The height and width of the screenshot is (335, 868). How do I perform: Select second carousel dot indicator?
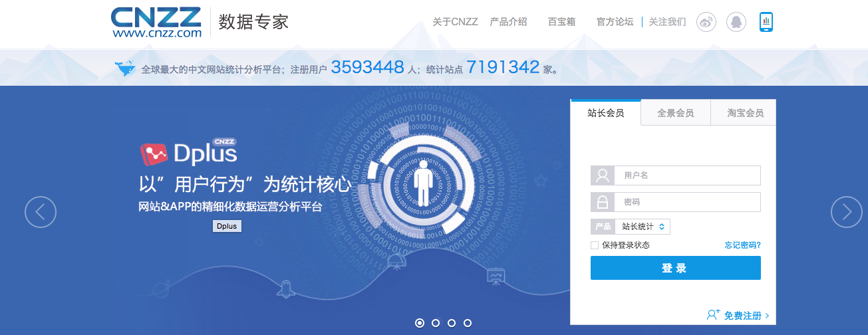(x=436, y=323)
